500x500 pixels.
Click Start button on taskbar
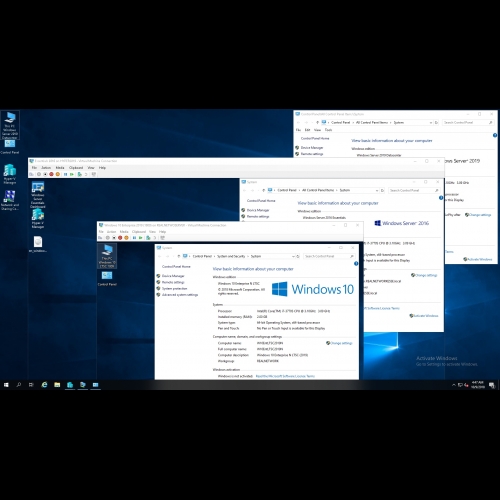[x=6, y=385]
